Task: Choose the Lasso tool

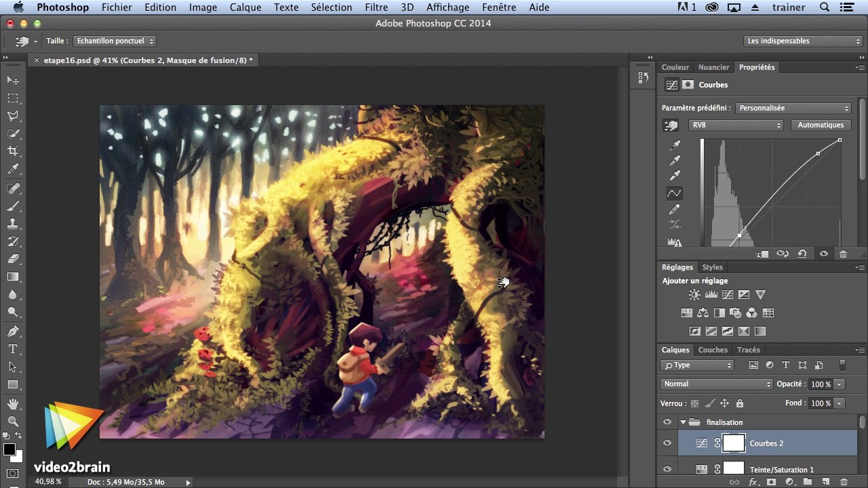Action: [13, 116]
